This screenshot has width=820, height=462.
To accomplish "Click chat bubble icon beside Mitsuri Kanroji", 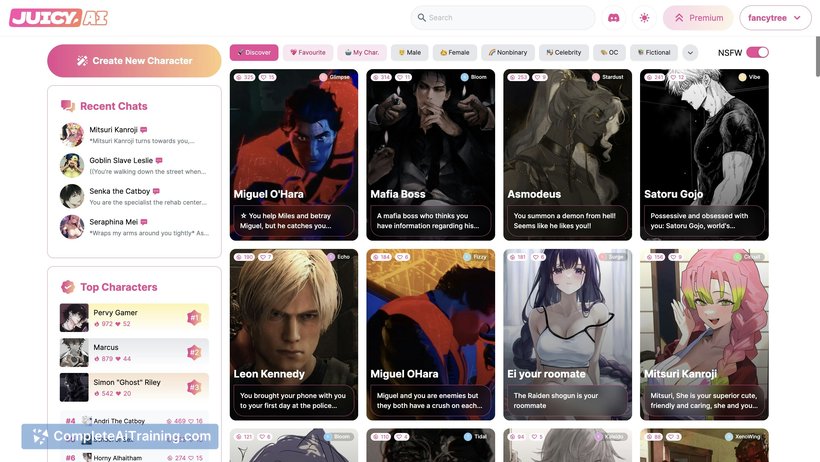I will [x=143, y=130].
